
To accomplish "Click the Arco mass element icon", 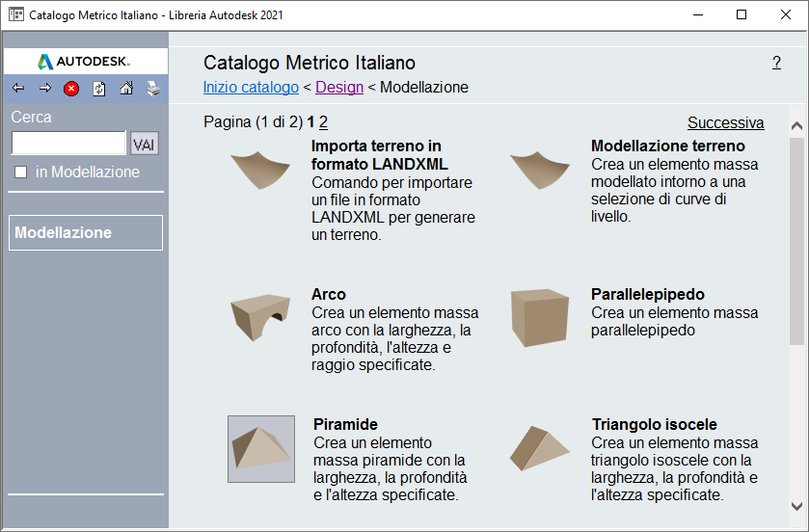I will click(x=260, y=315).
